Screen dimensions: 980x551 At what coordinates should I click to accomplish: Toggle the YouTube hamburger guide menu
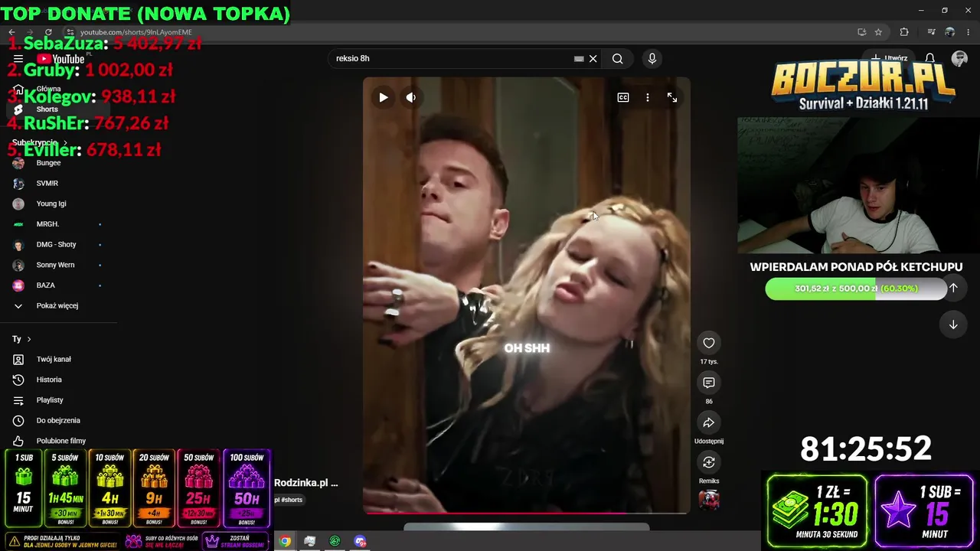point(18,59)
